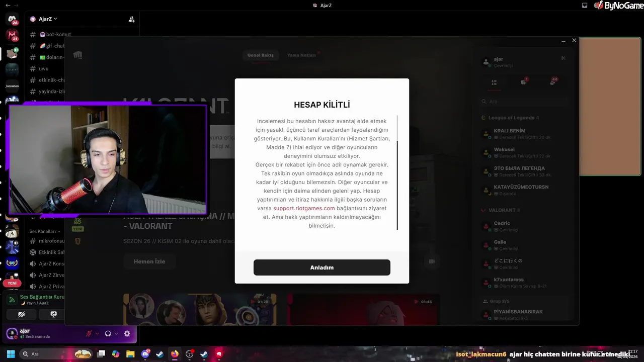The image size is (644, 362).
Task: Open OBS Studio from the taskbar
Action: click(x=189, y=354)
